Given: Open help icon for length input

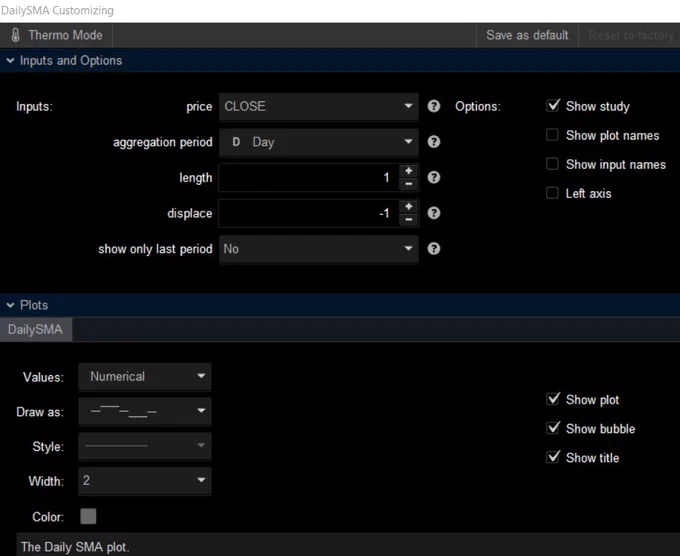Looking at the screenshot, I should click(x=433, y=177).
